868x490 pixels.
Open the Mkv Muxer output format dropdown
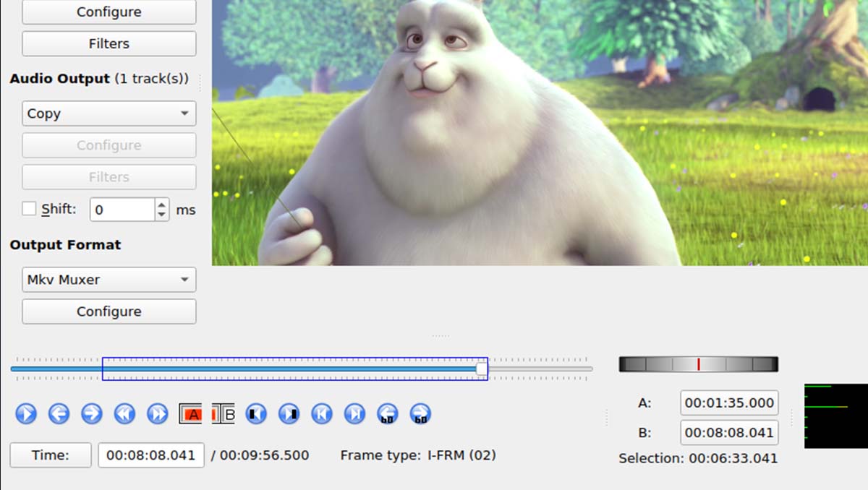(x=109, y=280)
